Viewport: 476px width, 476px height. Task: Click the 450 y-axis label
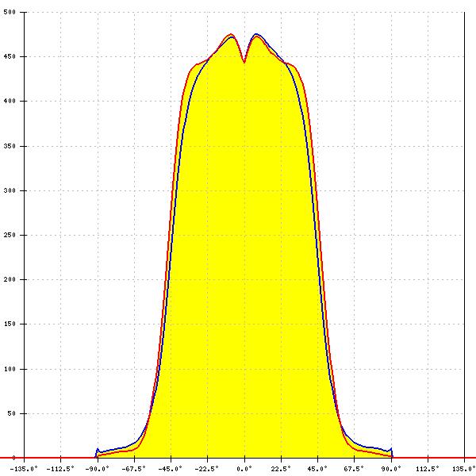[x=10, y=57]
